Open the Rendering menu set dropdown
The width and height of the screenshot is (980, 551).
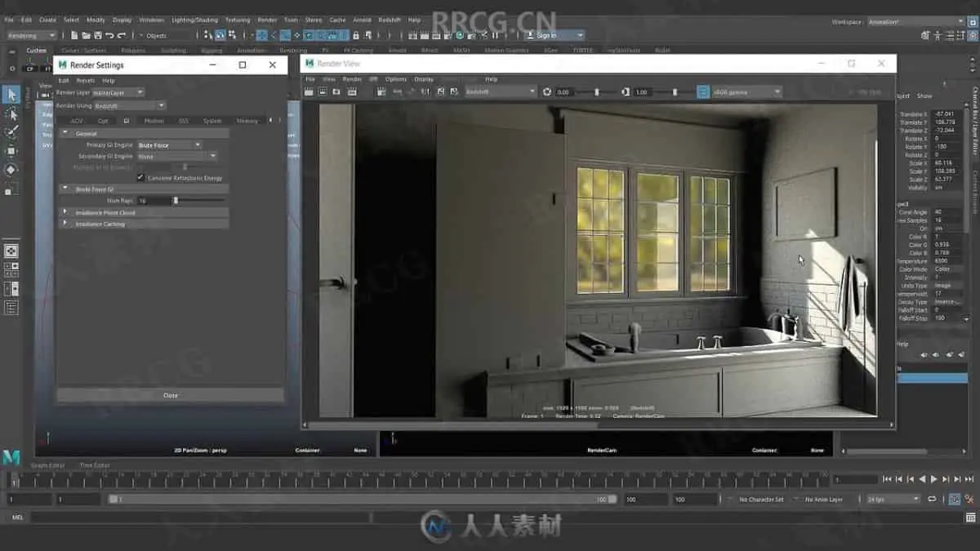pos(31,35)
